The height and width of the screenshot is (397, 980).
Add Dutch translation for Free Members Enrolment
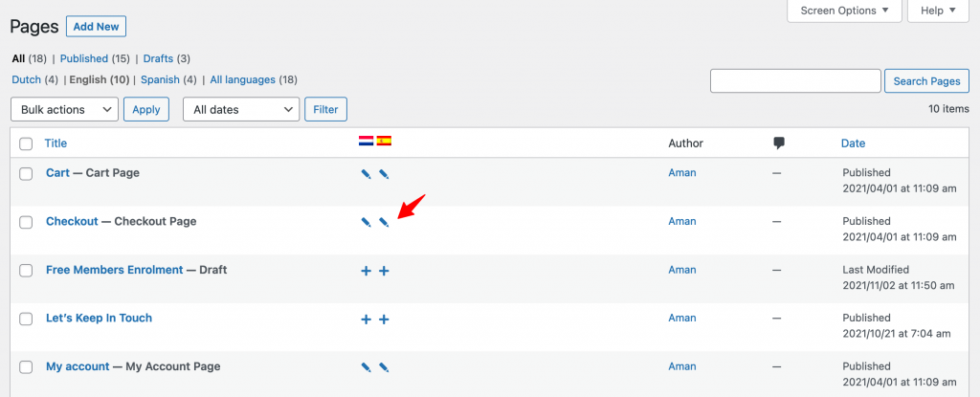tap(367, 271)
